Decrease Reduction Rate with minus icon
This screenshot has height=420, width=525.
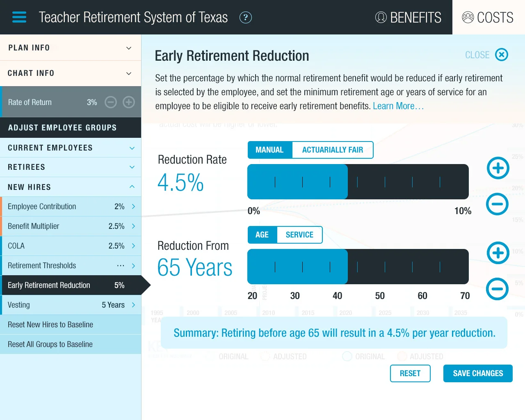[498, 204]
